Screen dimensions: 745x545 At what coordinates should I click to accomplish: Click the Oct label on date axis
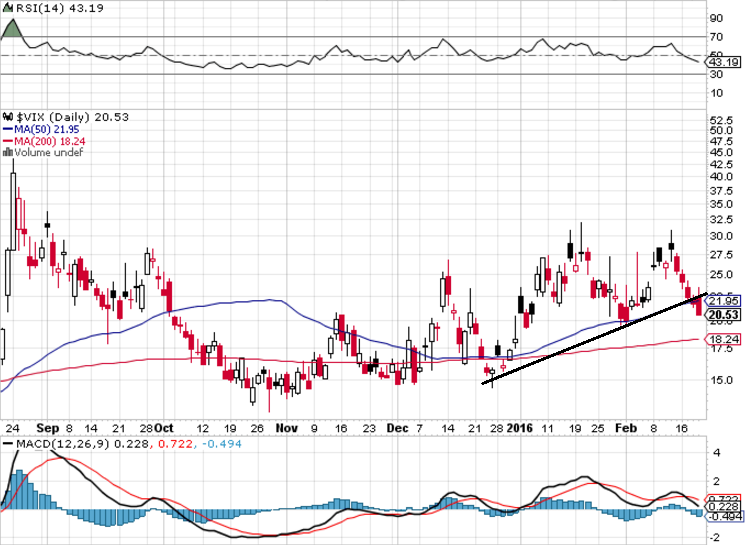(164, 428)
